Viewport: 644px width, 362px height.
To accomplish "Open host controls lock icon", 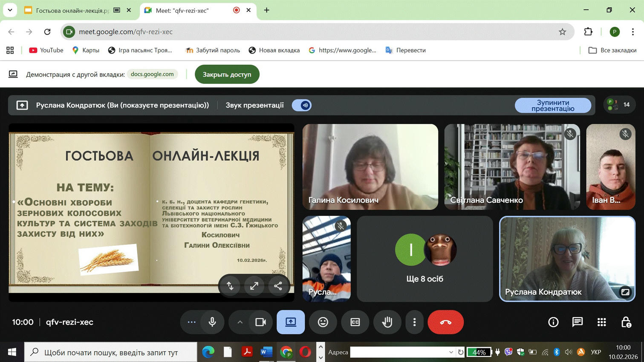I will pos(626,322).
